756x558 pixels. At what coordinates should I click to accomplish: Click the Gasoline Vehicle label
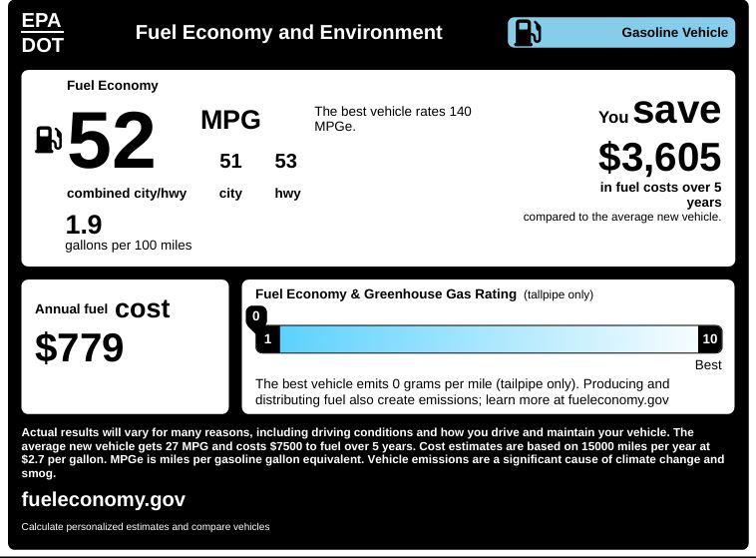(674, 33)
